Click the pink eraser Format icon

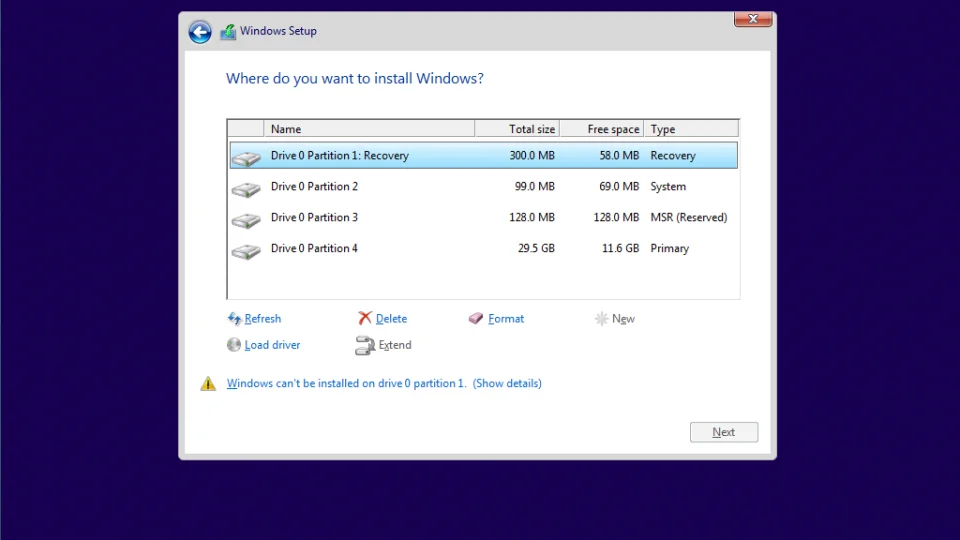click(476, 318)
